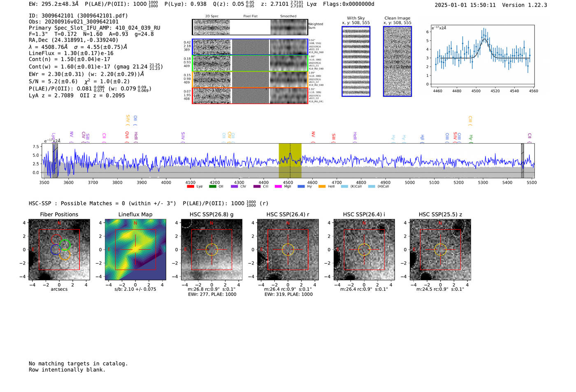The height and width of the screenshot is (392, 576).
Task: Click the Fiber Positions cutout image
Action: pyautogui.click(x=59, y=250)
